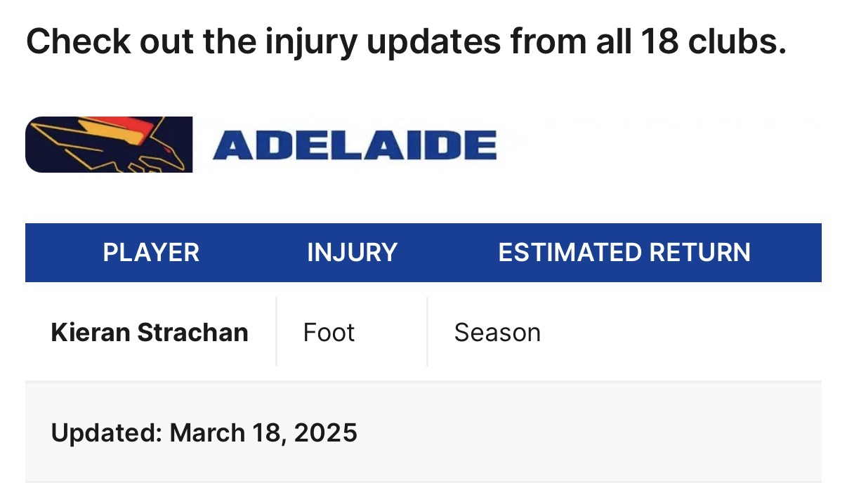Viewport: 847px width, 504px height.
Task: Click the blue ADELAIDE wordmark
Action: tap(354, 145)
